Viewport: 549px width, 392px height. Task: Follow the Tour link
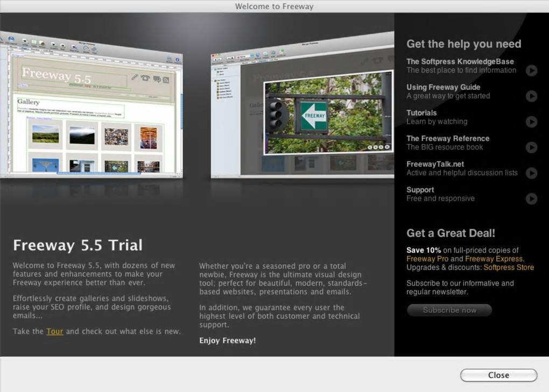(x=54, y=331)
